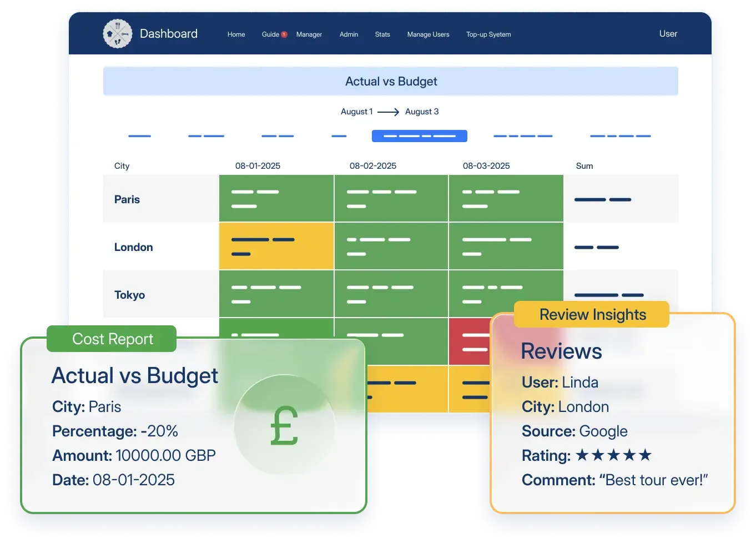Select the 08-02-2025 column header
756x543 pixels.
point(373,166)
